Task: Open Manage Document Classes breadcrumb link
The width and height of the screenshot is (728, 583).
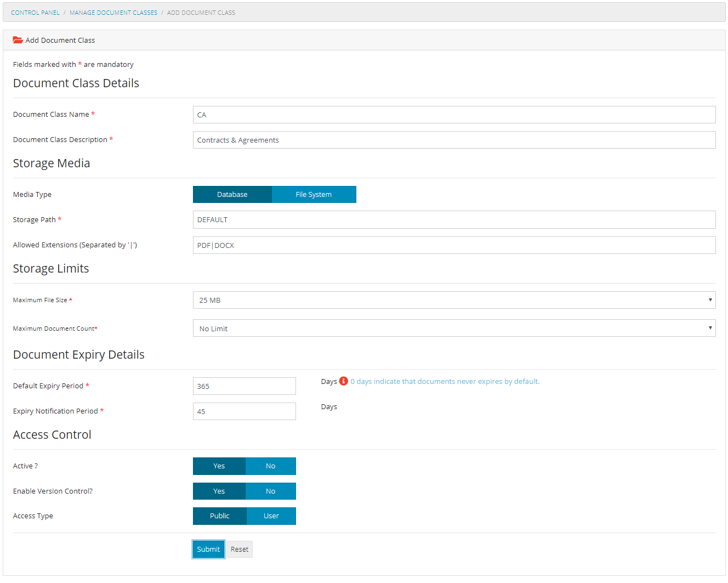Action: tap(113, 12)
